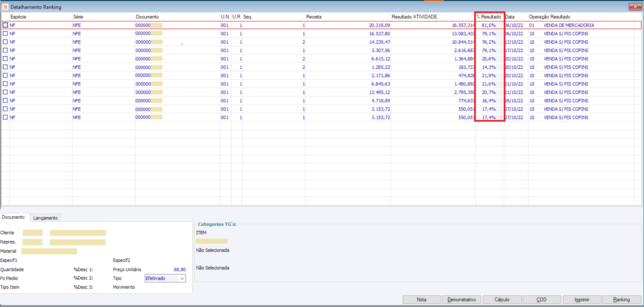
Task: Click the ITEM label under Categorias TG's
Action: pyautogui.click(x=201, y=233)
